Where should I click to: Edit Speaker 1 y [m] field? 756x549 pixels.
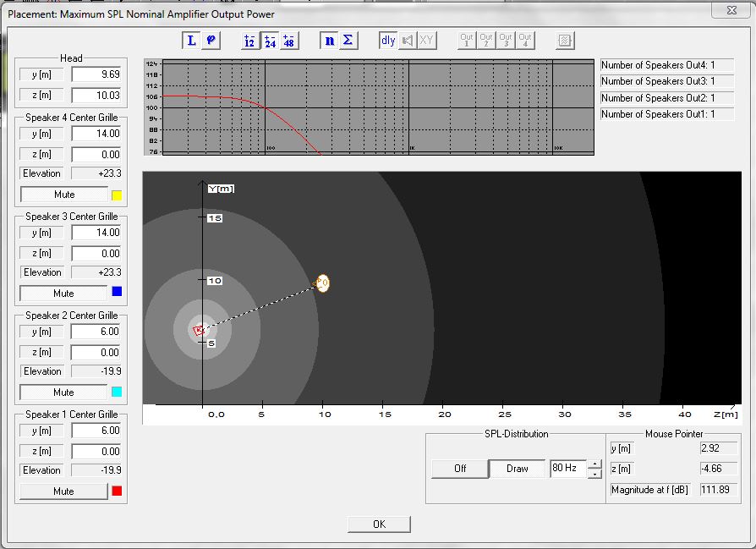pos(96,431)
